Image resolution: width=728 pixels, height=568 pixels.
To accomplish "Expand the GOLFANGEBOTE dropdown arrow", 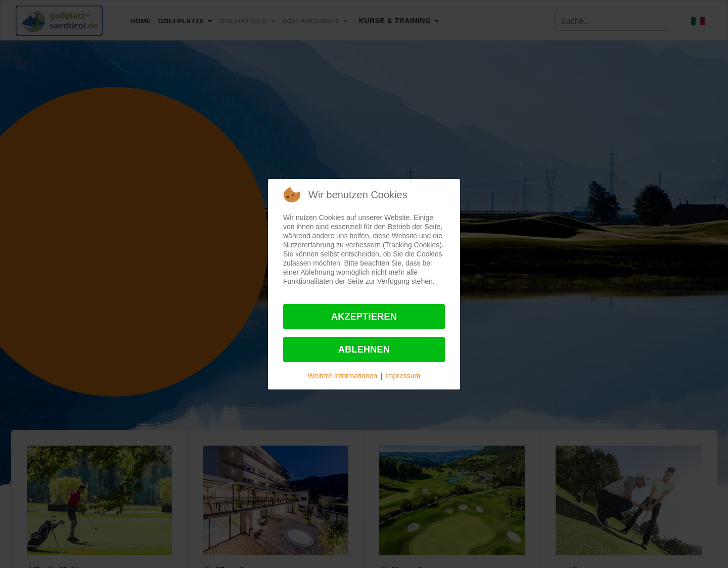I will pyautogui.click(x=345, y=21).
